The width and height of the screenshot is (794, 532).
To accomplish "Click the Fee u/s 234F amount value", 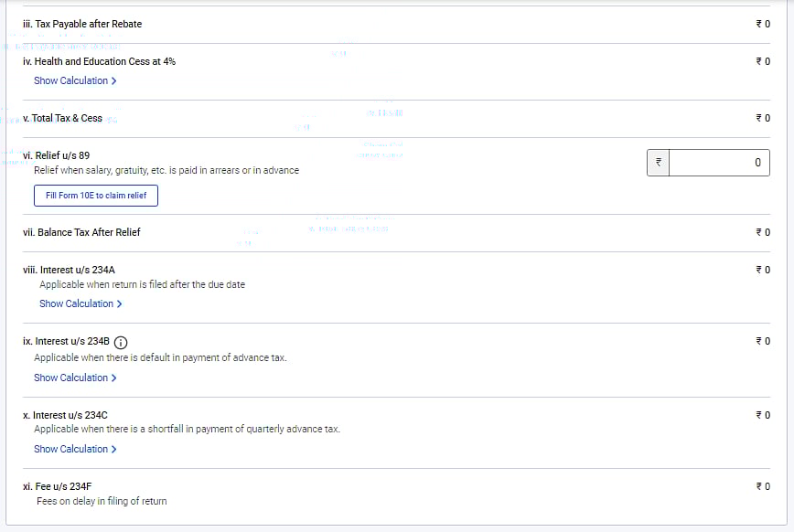I will [x=763, y=486].
